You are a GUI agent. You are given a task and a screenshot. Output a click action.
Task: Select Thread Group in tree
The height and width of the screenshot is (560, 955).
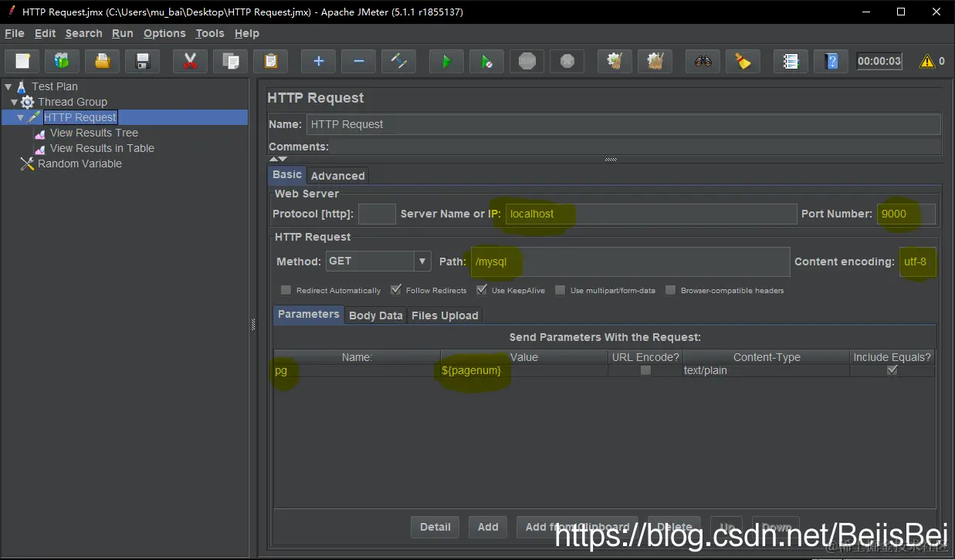click(x=73, y=102)
